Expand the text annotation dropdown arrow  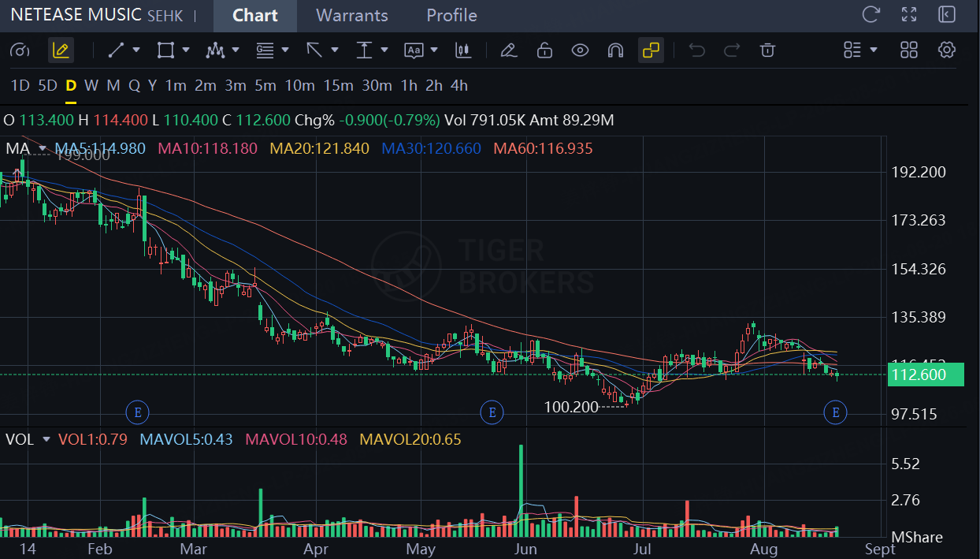point(434,50)
